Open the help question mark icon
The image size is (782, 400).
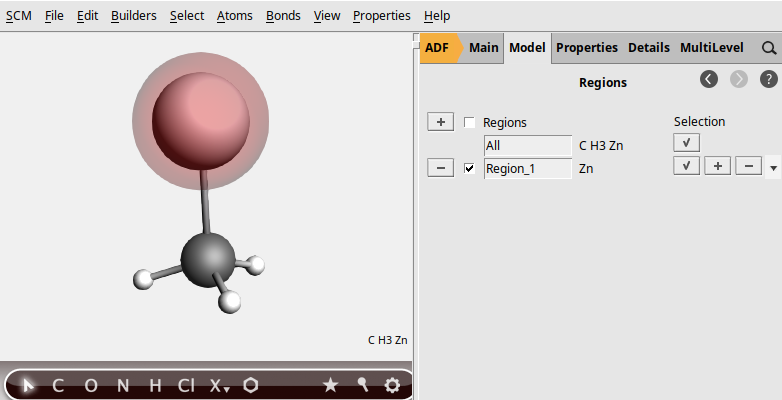click(x=769, y=80)
